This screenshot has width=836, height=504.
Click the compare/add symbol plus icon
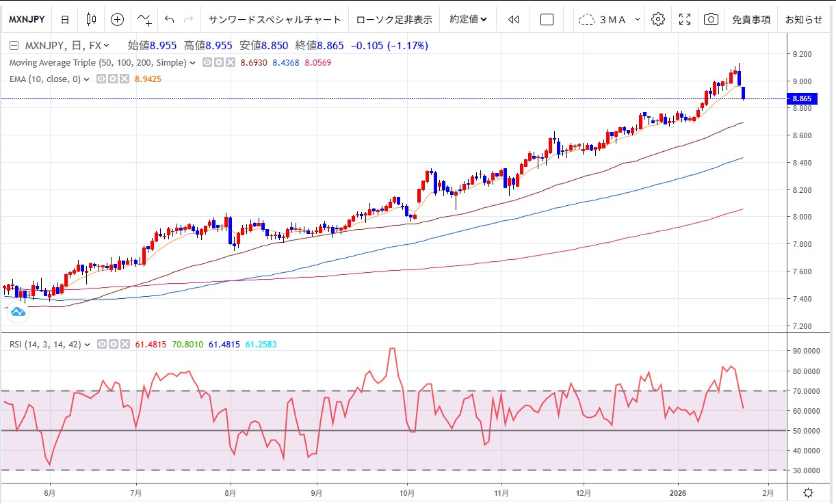(118, 19)
